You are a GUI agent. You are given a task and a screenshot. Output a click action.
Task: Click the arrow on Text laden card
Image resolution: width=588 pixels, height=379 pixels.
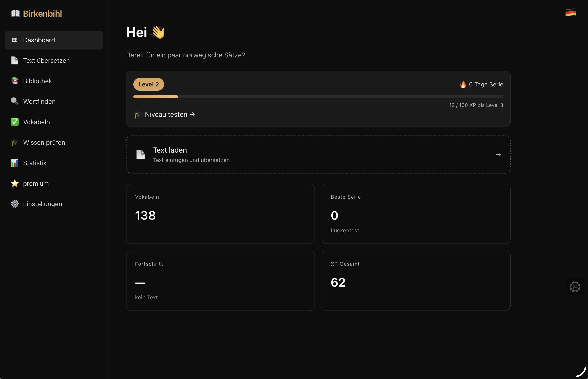[x=498, y=155]
